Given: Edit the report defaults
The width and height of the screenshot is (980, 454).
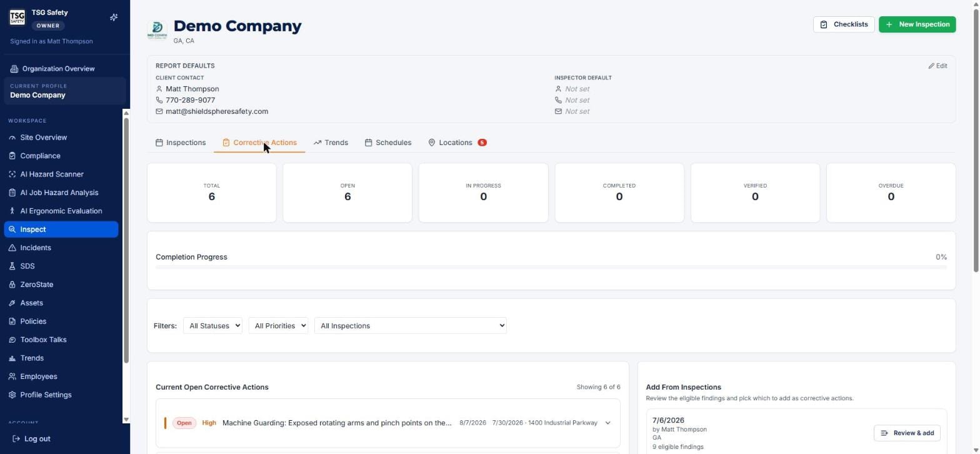Looking at the screenshot, I should 937,66.
